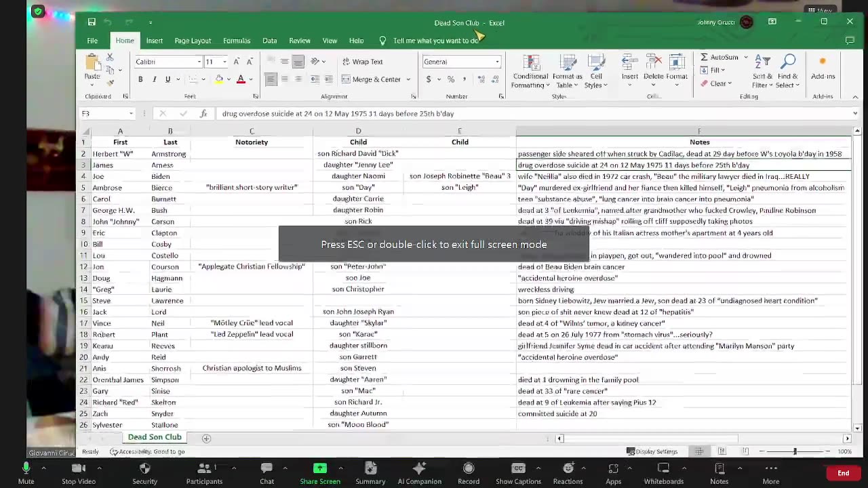Switch to the Formulas tab
This screenshot has height=488, width=868.
click(x=237, y=41)
